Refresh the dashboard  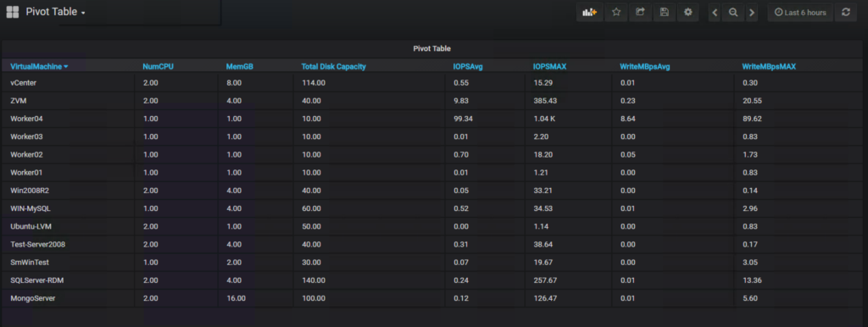coord(845,12)
